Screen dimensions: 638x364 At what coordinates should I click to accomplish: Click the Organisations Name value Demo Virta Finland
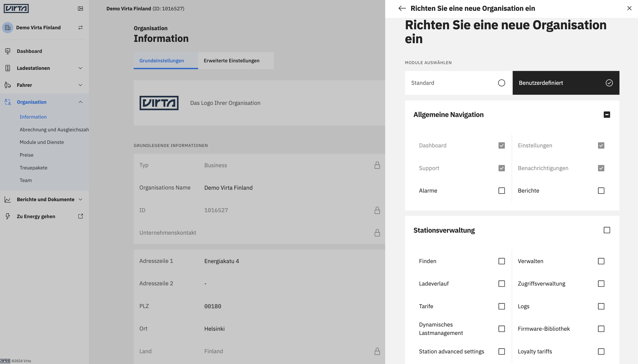tap(228, 188)
